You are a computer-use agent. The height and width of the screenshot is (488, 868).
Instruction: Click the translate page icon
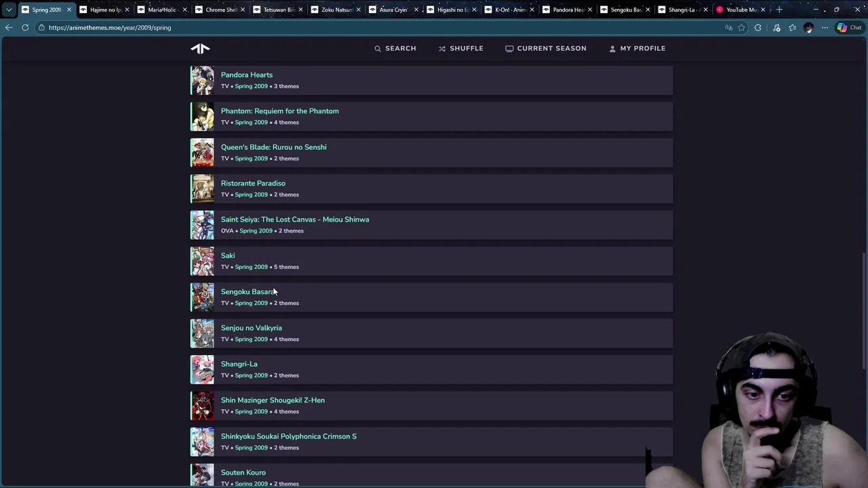[x=728, y=28]
